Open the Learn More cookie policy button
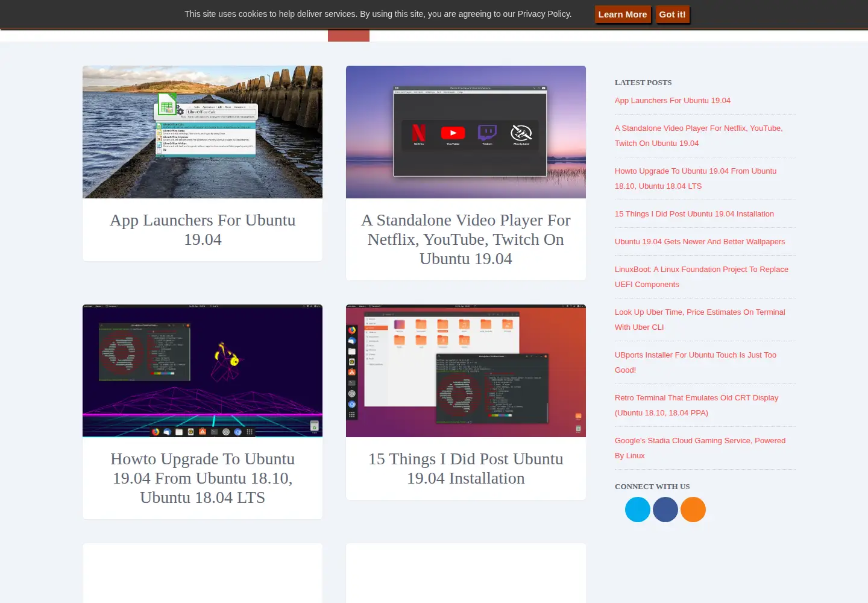The height and width of the screenshot is (603, 868). click(x=622, y=14)
